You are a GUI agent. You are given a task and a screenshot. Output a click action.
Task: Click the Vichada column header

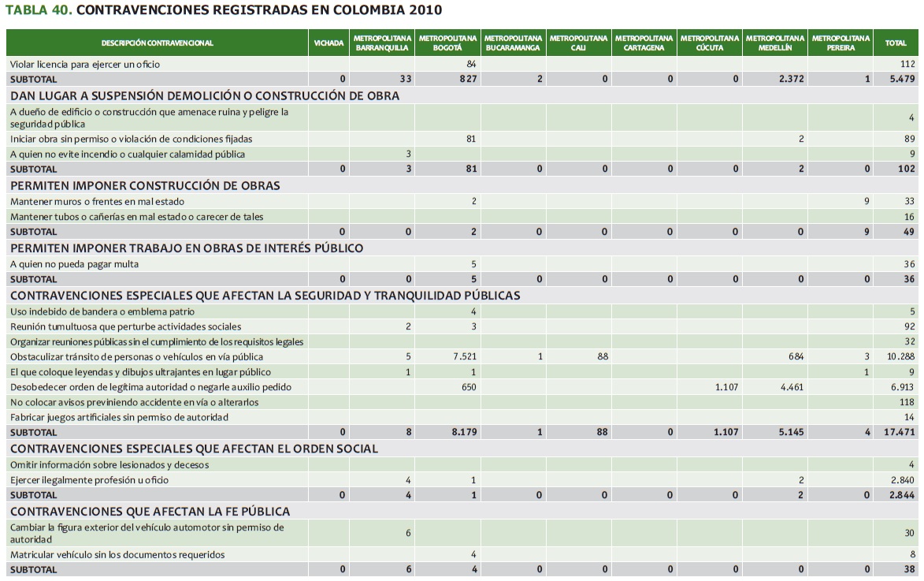click(328, 43)
